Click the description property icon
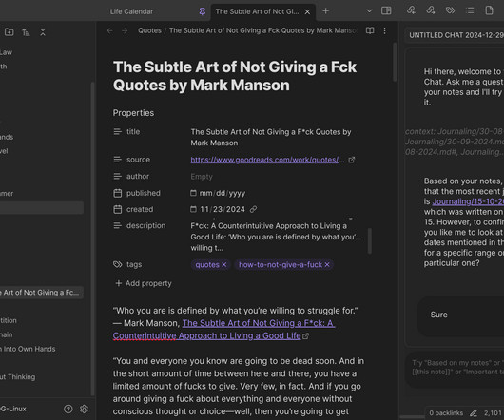The image size is (504, 420). pyautogui.click(x=118, y=226)
